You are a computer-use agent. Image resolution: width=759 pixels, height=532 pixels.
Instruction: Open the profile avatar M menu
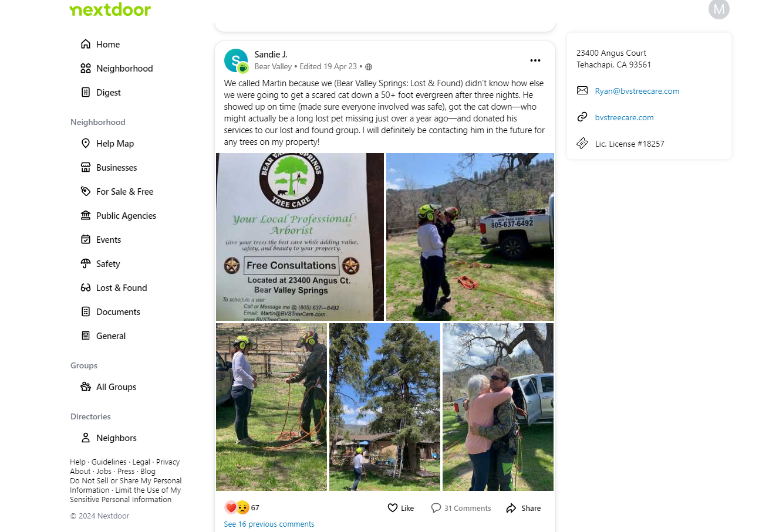pos(719,9)
